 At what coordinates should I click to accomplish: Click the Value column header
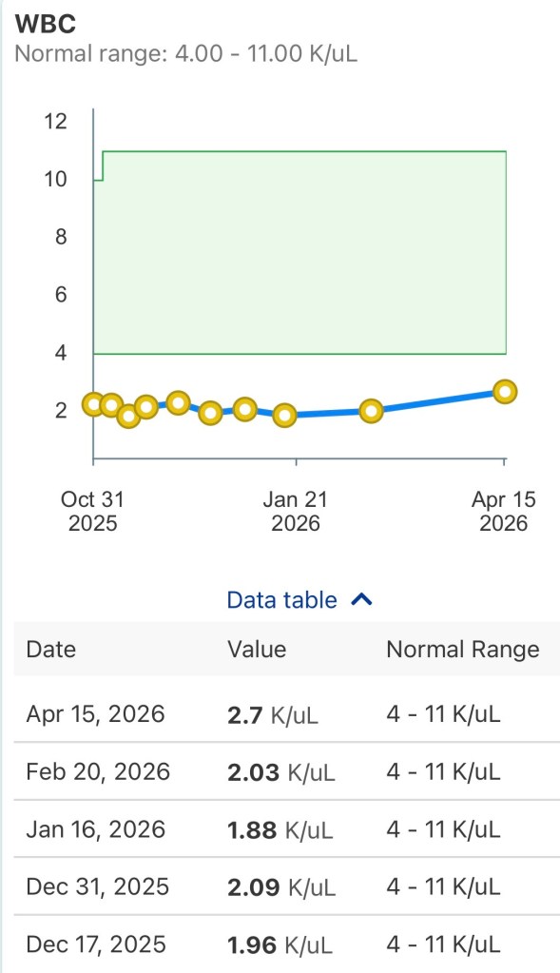click(256, 650)
